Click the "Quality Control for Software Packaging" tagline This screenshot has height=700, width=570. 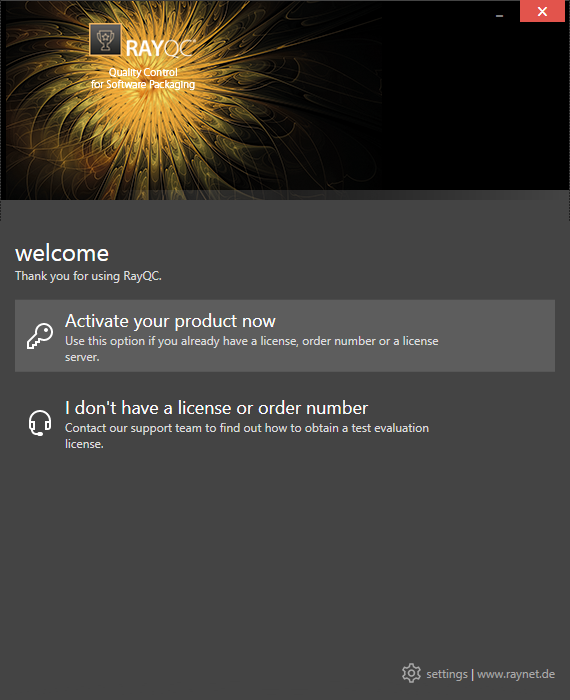(x=143, y=78)
